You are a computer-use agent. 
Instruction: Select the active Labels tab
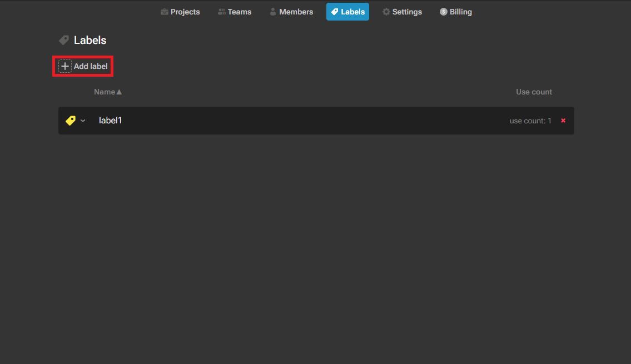click(x=347, y=12)
